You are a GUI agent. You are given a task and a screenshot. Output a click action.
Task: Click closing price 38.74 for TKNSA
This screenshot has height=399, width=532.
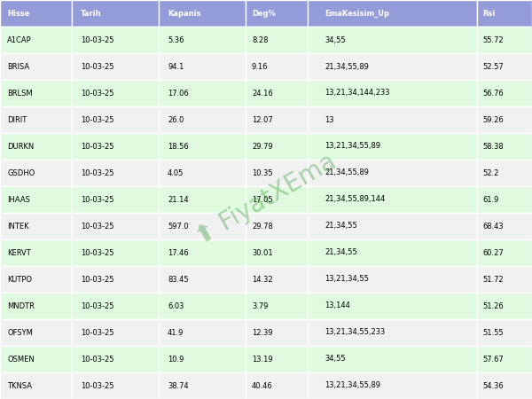[178, 386]
